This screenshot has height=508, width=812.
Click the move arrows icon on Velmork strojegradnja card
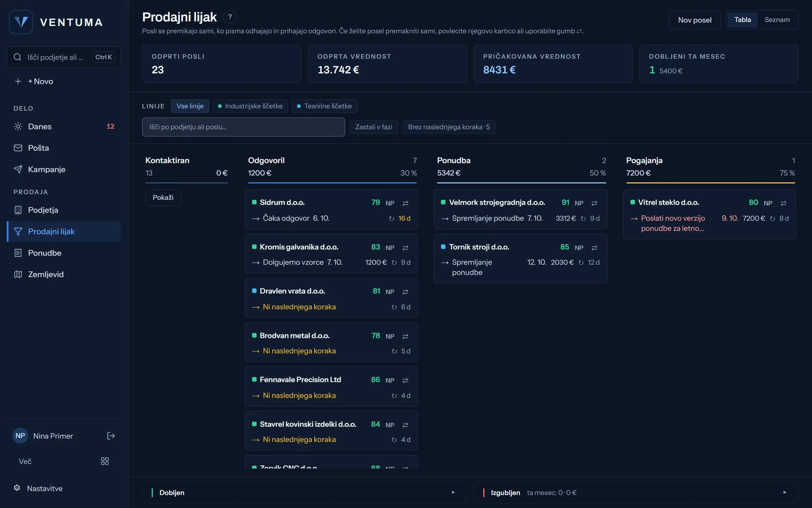(594, 203)
